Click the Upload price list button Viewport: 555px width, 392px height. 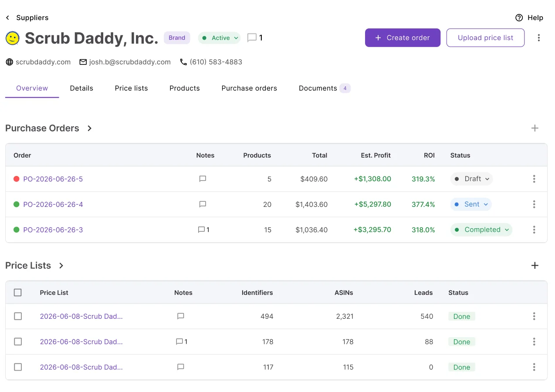click(x=485, y=38)
